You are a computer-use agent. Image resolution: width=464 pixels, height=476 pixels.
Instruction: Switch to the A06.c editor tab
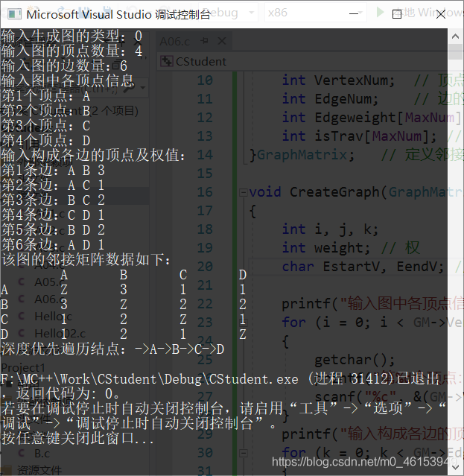[175, 41]
